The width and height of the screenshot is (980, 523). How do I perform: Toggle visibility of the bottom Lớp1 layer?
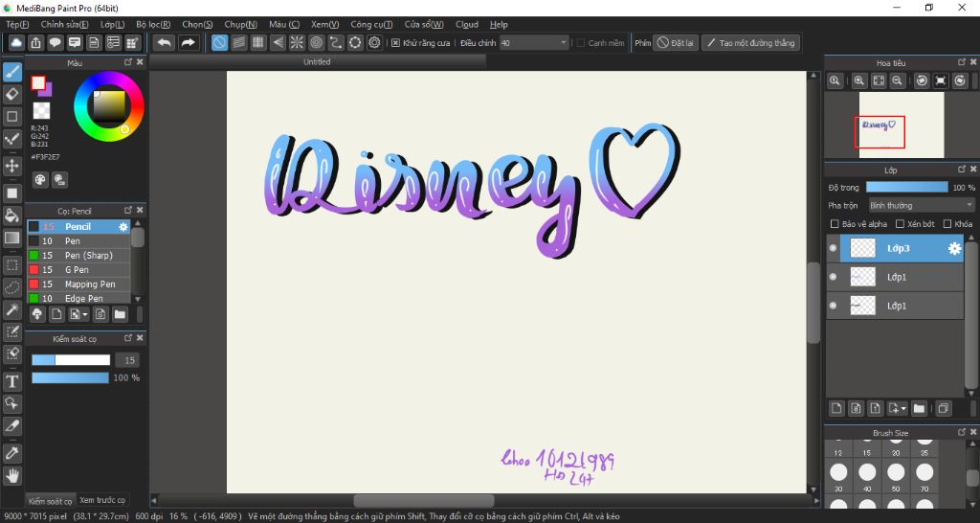click(833, 306)
